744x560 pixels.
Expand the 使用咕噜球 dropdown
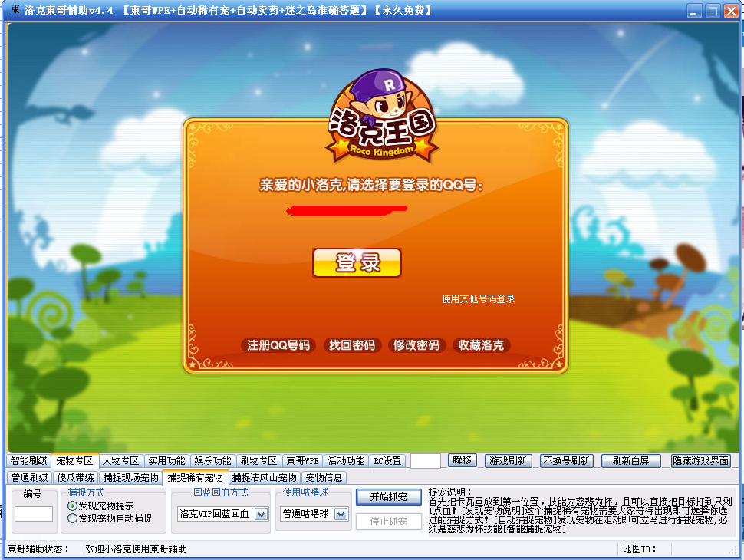341,514
